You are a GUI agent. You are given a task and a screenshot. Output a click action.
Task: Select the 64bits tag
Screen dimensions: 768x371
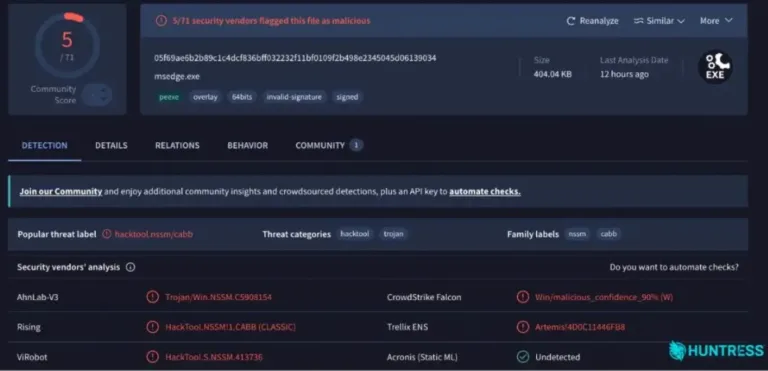point(242,97)
